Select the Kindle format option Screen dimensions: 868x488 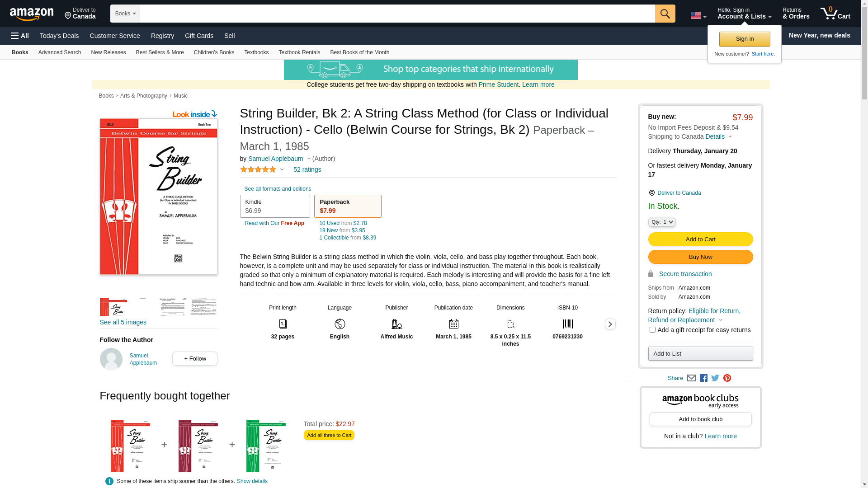click(275, 206)
